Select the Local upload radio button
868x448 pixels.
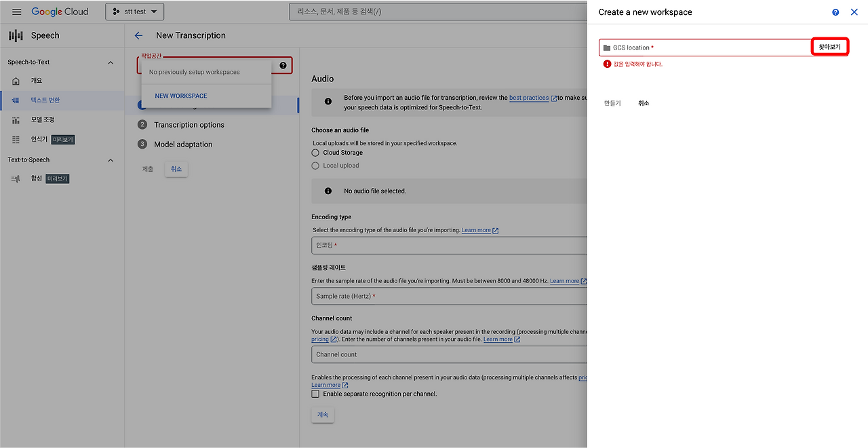[x=315, y=165]
